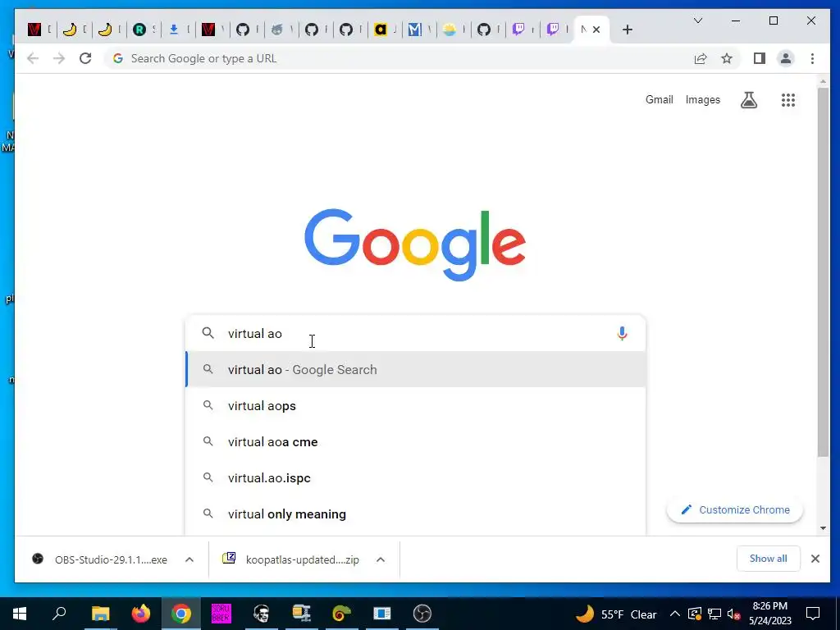Click the network tray icon
The width and height of the screenshot is (840, 630).
click(714, 614)
